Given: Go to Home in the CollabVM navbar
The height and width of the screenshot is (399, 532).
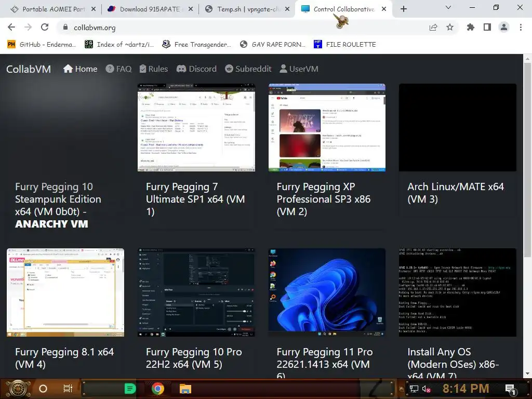Looking at the screenshot, I should coord(81,69).
